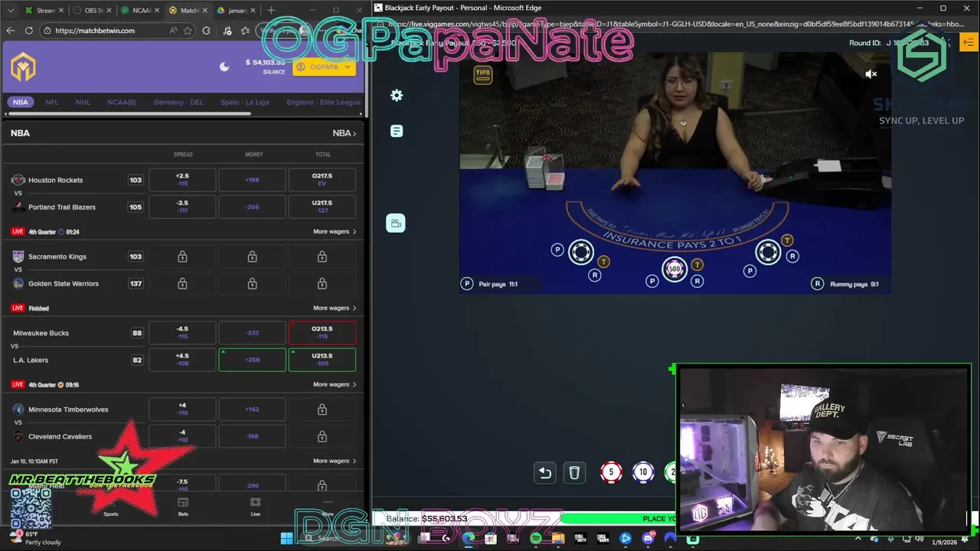980x551 pixels.
Task: Click the gold T side bet near center seat
Action: pos(697,265)
